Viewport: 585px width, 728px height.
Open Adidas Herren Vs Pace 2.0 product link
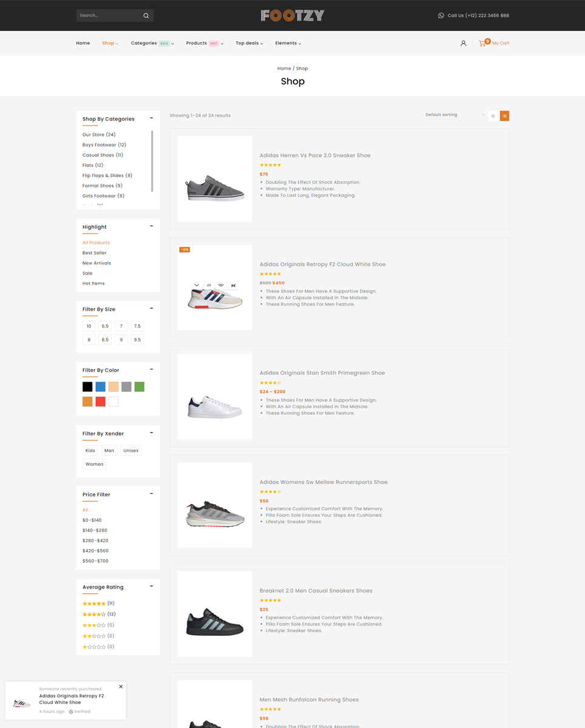(x=315, y=155)
